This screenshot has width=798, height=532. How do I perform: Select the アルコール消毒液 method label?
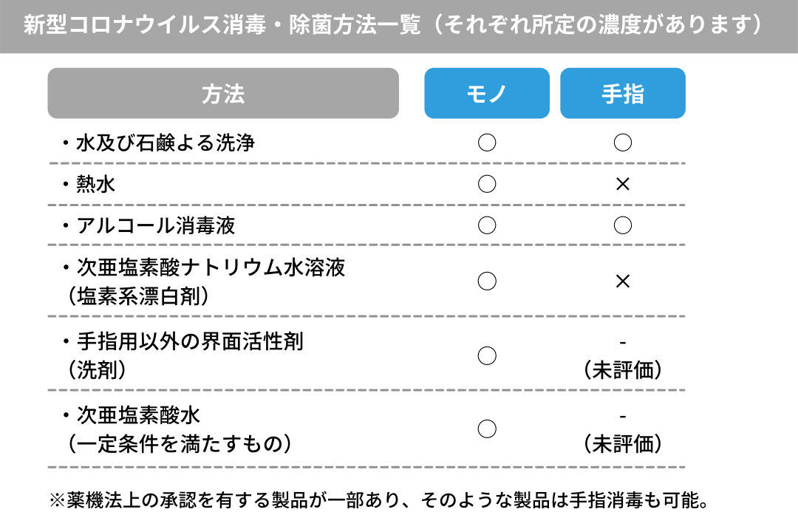[155, 225]
